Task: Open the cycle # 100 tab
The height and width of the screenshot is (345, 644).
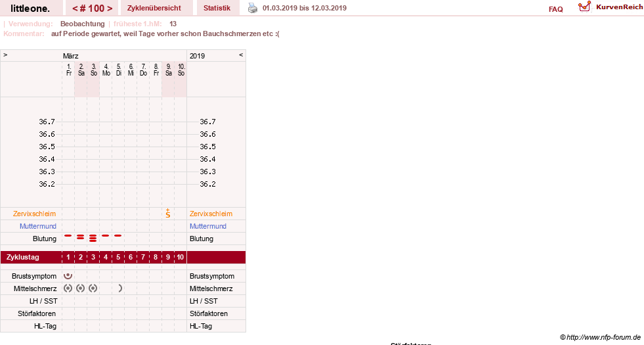Action: [92, 8]
